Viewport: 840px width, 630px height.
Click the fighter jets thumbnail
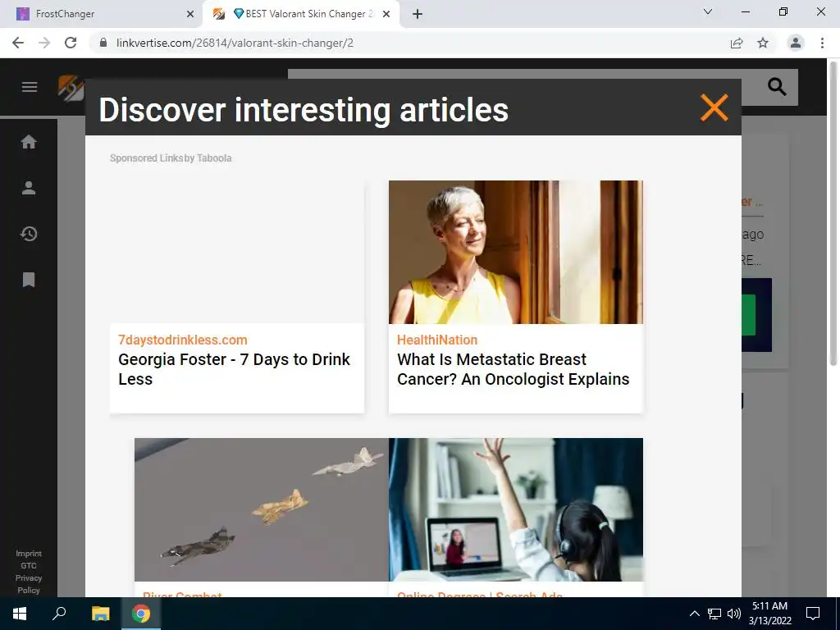[x=262, y=509]
